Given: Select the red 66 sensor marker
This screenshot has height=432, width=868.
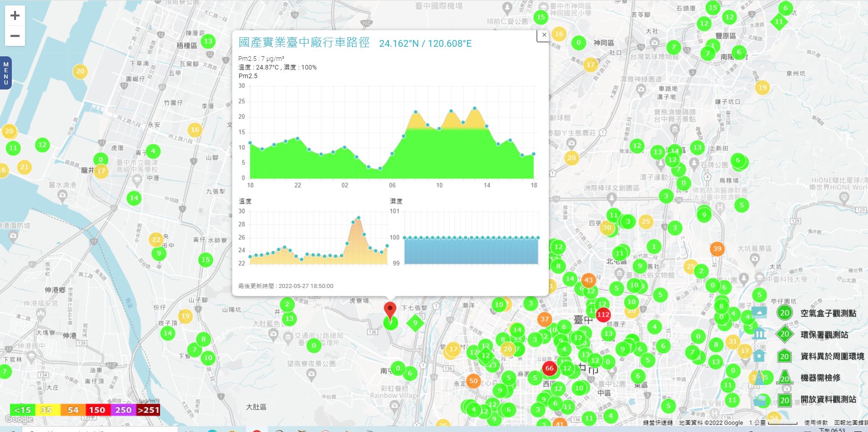Looking at the screenshot, I should 549,368.
